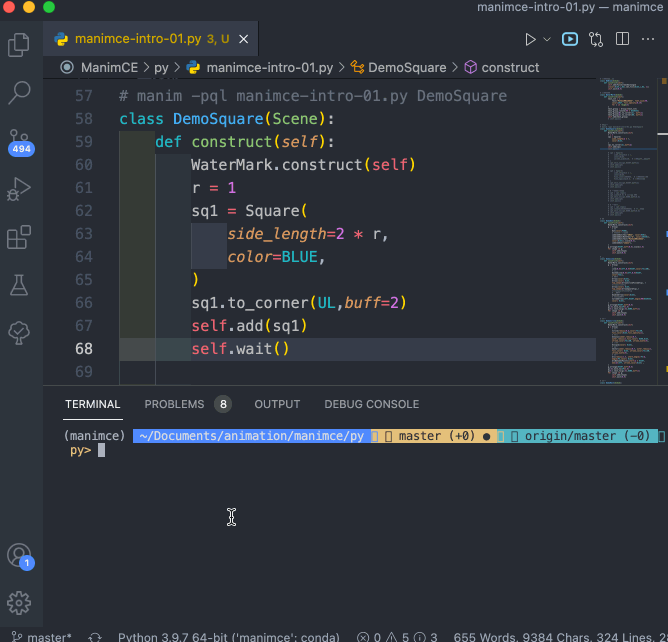Open changes compare icon in editor toolbar
Screen dimensions: 668x642
point(596,39)
